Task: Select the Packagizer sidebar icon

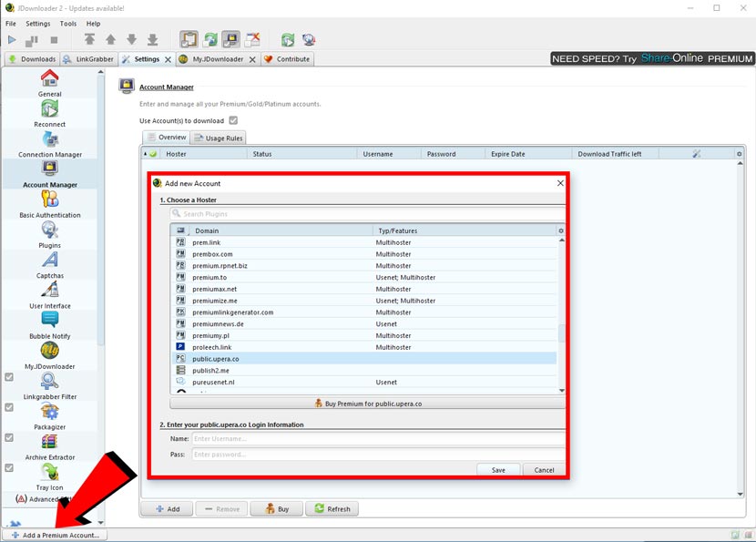Action: pos(49,417)
